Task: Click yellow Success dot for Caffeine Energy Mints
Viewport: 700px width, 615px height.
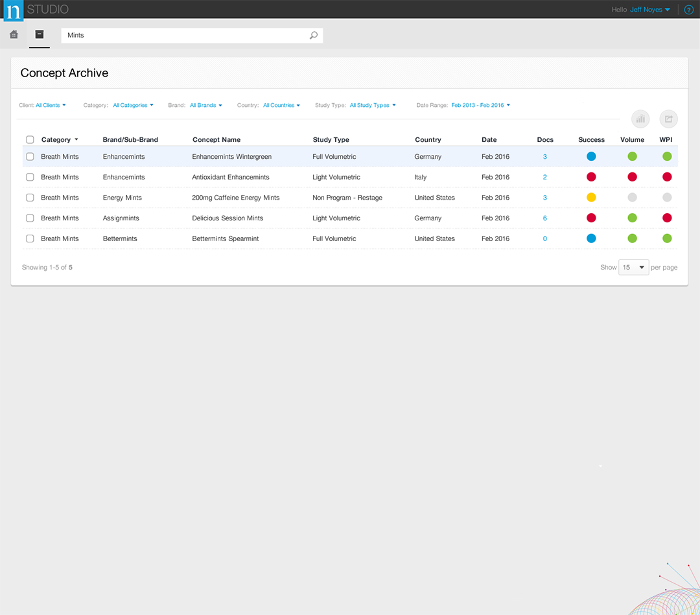Action: (591, 198)
